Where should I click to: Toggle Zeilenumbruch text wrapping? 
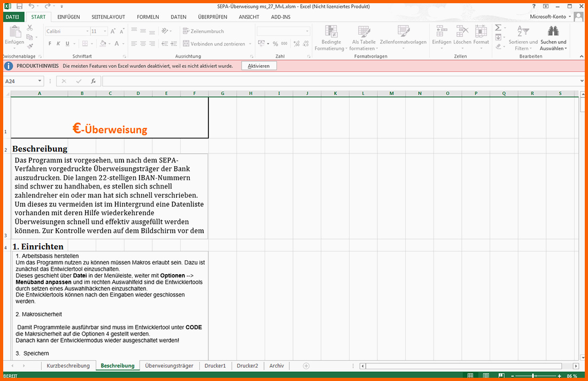point(203,31)
